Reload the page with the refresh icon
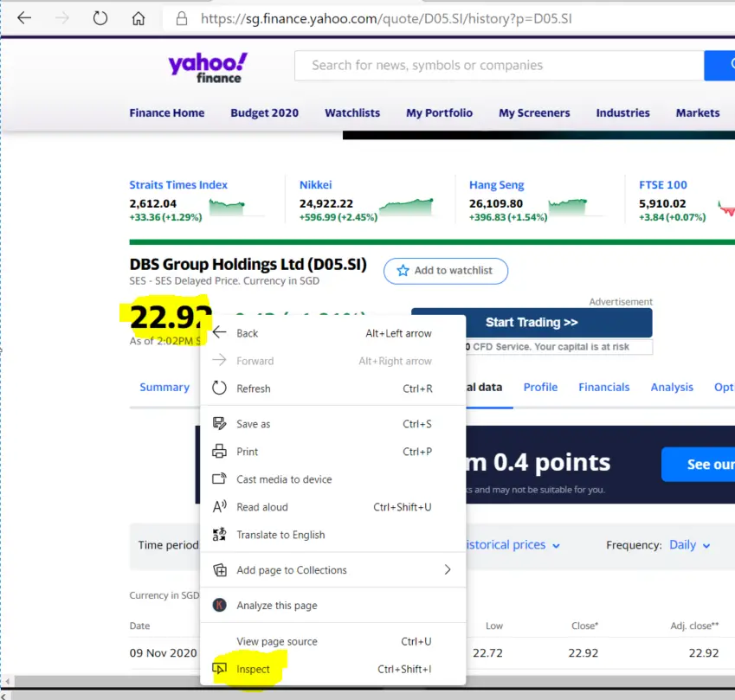This screenshot has width=735, height=700. 100,18
